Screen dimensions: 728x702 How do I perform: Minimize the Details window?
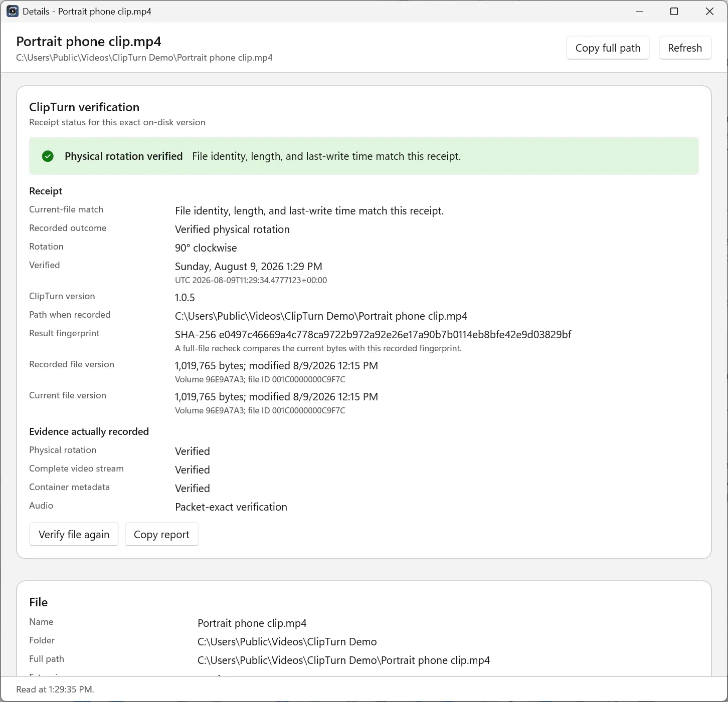[x=639, y=11]
